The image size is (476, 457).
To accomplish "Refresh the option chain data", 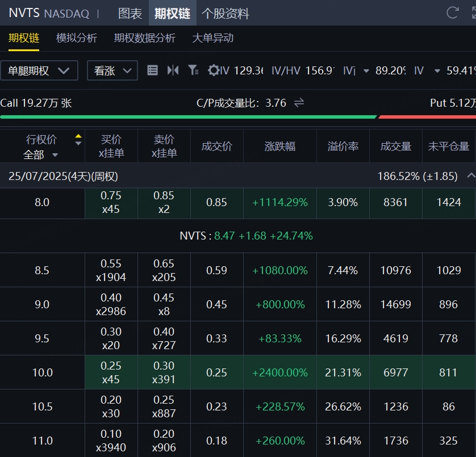I will pyautogui.click(x=452, y=12).
